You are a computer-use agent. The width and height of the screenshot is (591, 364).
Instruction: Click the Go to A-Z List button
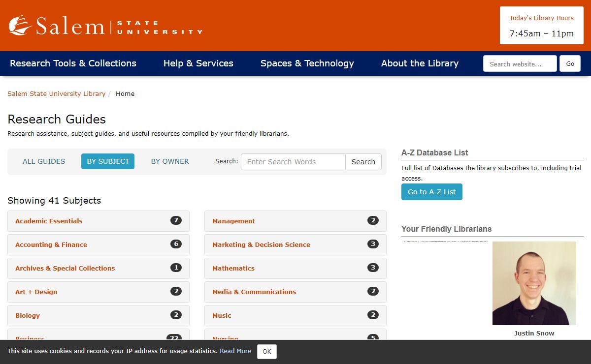[x=432, y=192]
